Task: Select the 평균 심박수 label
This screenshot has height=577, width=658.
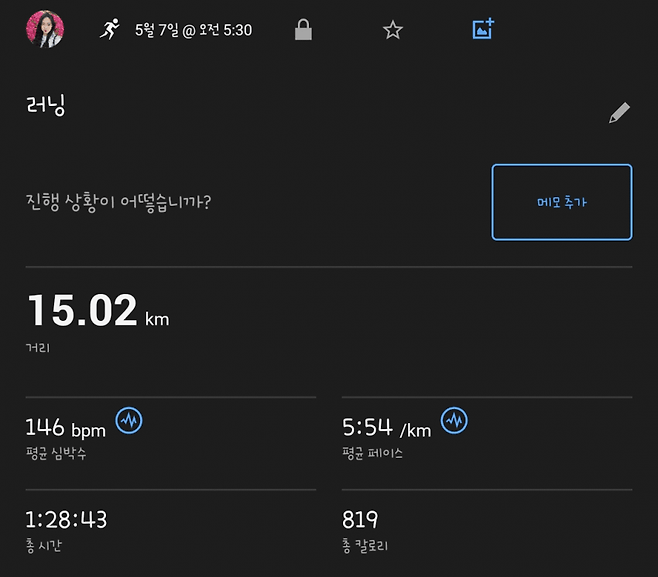Action: (x=57, y=454)
